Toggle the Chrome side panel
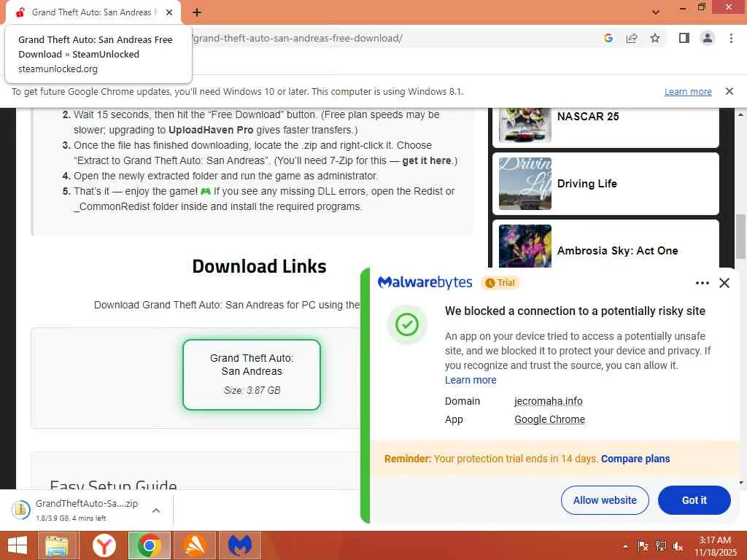The width and height of the screenshot is (747, 560). tap(684, 38)
